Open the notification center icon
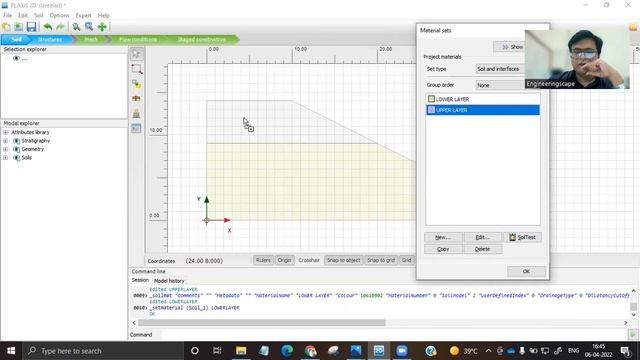 [625, 351]
